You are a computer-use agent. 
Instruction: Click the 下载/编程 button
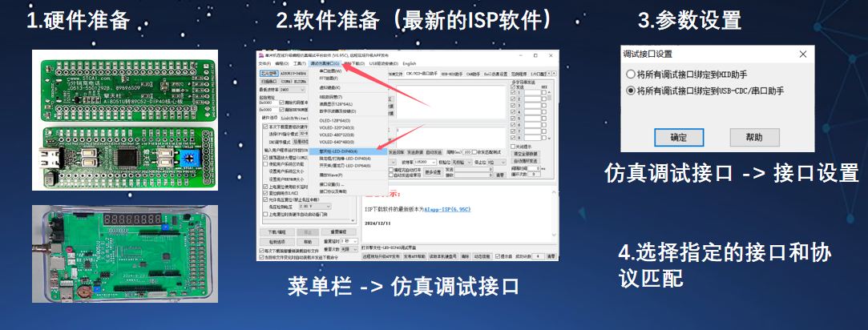coord(277,232)
